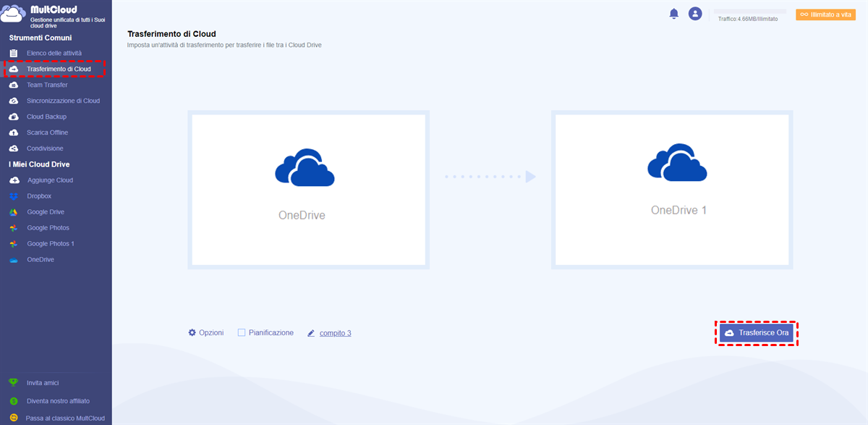Viewport: 868px width, 425px height.
Task: Click the Trasferimento di Cloud sidebar icon
Action: click(13, 69)
